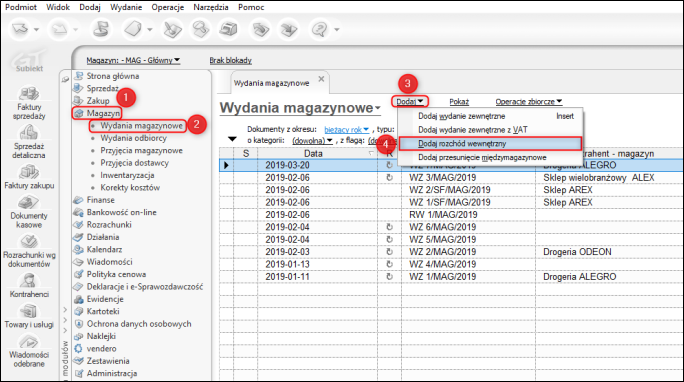Select Przyjęcia magazynowe tree item
Image resolution: width=684 pixels, height=382 pixels.
click(141, 150)
